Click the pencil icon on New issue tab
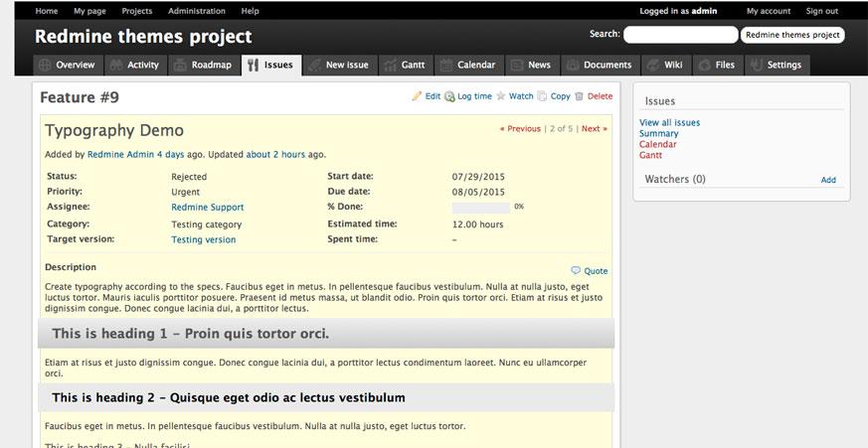 (x=314, y=65)
